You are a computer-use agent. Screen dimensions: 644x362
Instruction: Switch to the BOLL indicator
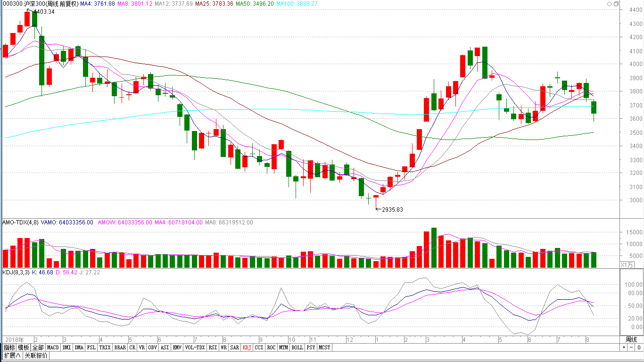point(297,347)
